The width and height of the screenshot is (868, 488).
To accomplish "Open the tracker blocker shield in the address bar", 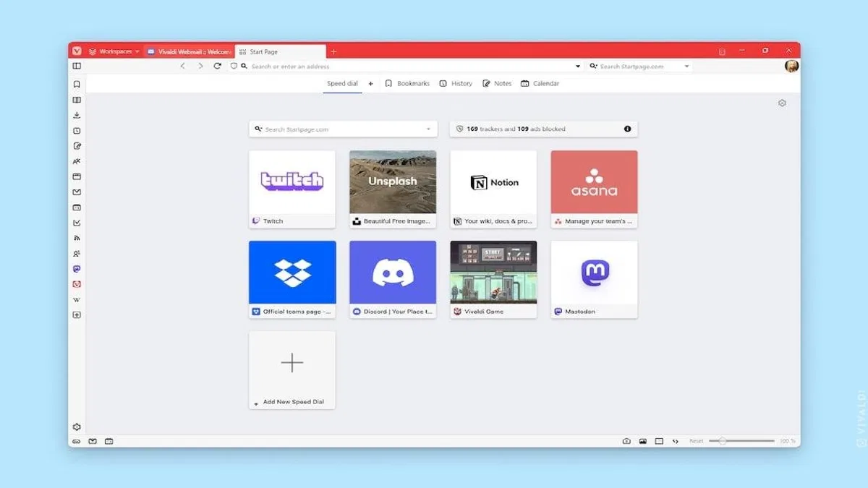I will pos(234,66).
